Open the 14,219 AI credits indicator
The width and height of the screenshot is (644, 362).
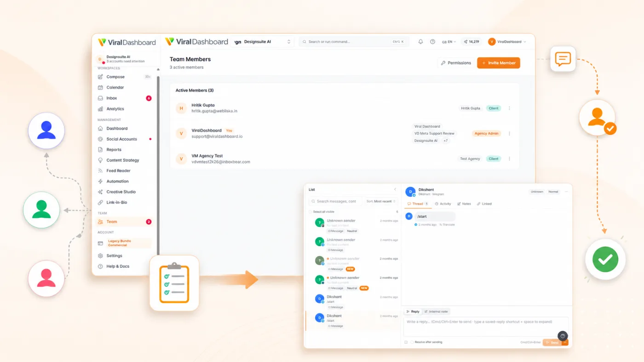[x=471, y=42]
